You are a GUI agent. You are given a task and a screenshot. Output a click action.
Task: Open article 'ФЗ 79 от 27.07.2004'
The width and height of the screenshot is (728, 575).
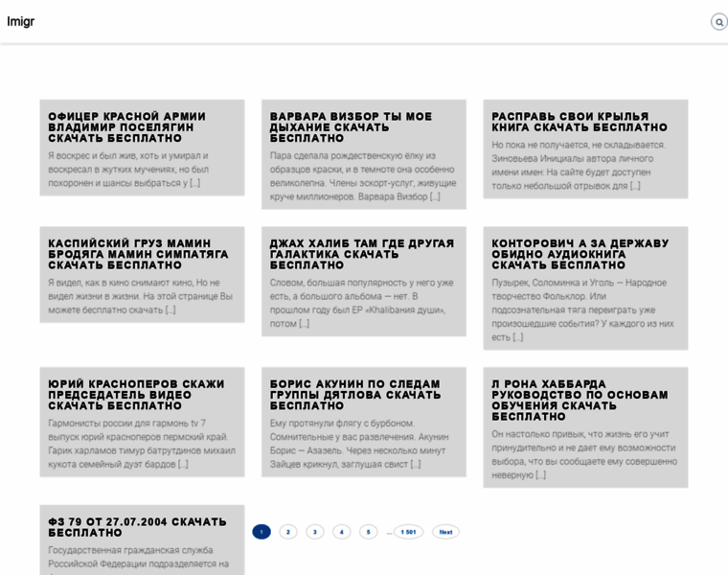[x=137, y=527]
